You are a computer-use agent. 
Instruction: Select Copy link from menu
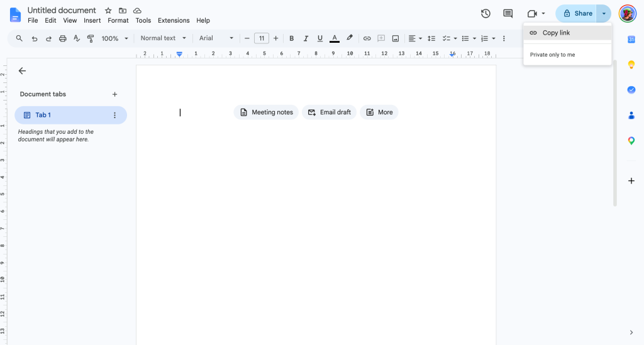click(567, 33)
